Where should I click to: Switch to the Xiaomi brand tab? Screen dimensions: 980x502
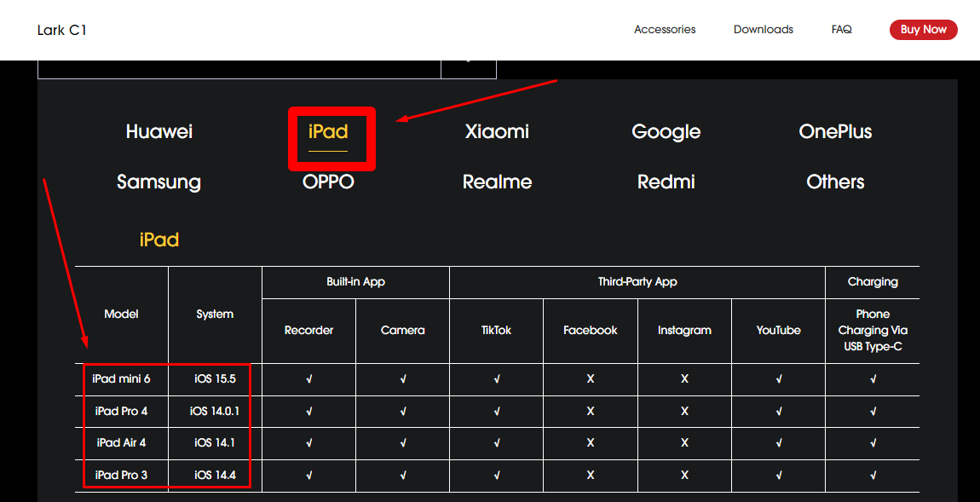click(497, 131)
